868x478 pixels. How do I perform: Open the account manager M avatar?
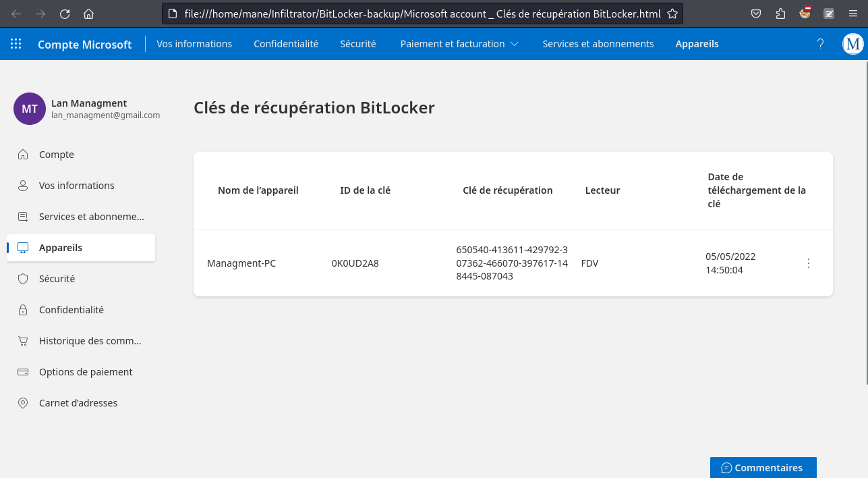[853, 44]
